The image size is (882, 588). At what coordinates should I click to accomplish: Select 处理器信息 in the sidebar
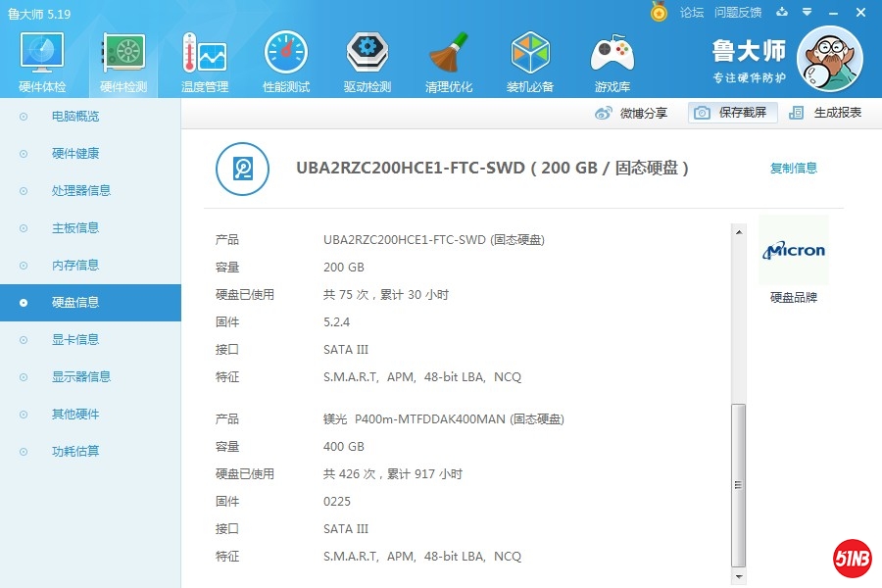[x=81, y=191]
